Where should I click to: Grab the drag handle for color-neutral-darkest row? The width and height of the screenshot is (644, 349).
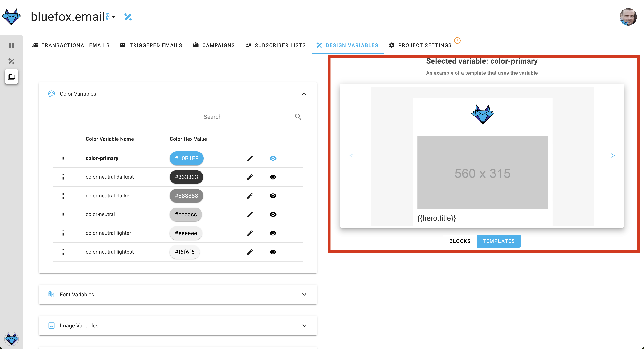pos(63,177)
